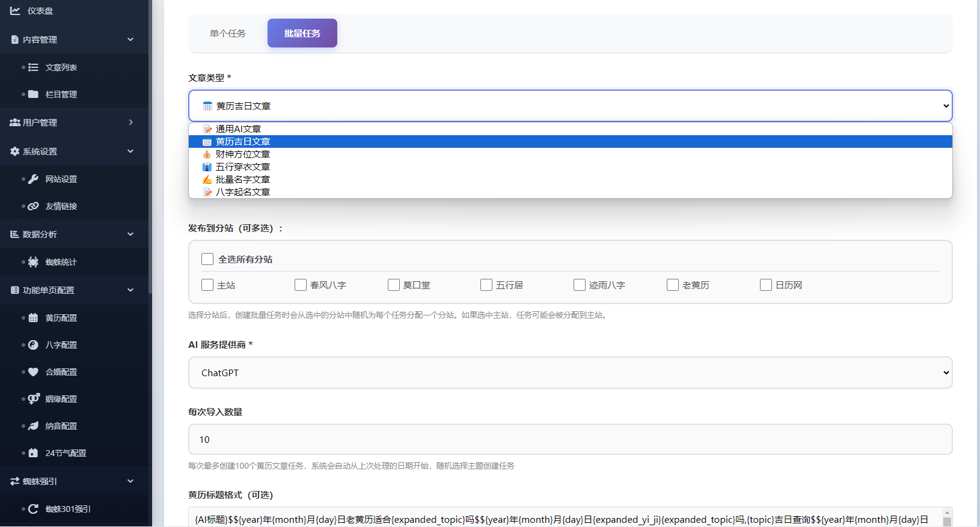This screenshot has width=980, height=527.
Task: Click the link icon for 友情链接
Action: (34, 206)
